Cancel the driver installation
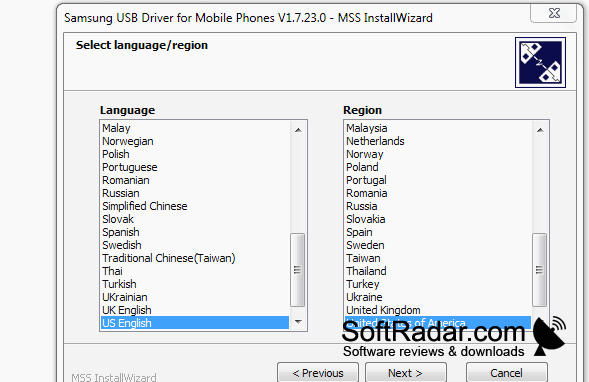This screenshot has width=589, height=382. (x=506, y=373)
